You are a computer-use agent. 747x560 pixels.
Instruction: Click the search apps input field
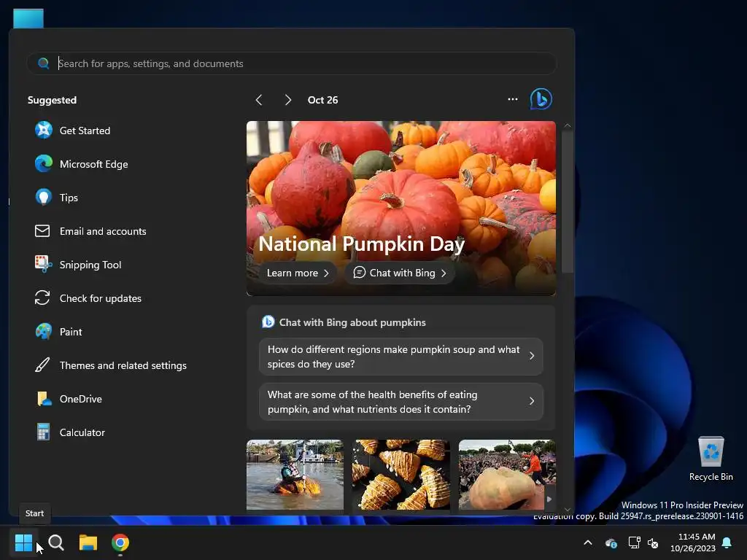[292, 63]
